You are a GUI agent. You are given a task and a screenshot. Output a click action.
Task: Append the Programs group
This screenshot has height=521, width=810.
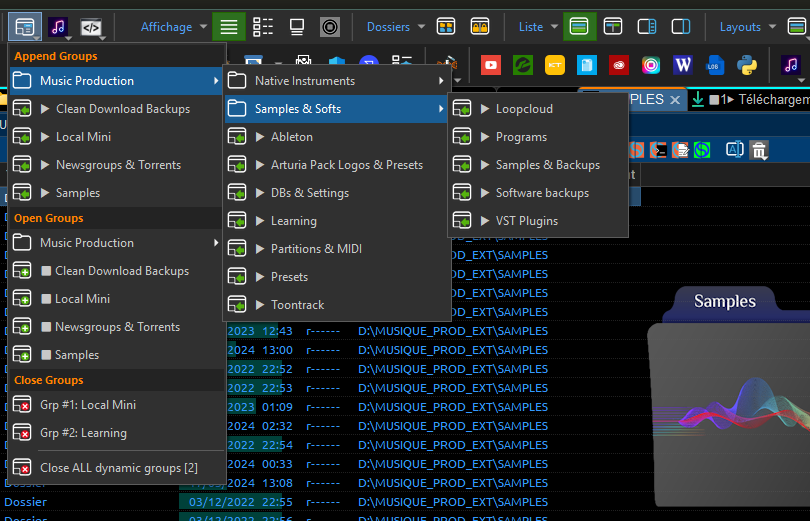538,137
